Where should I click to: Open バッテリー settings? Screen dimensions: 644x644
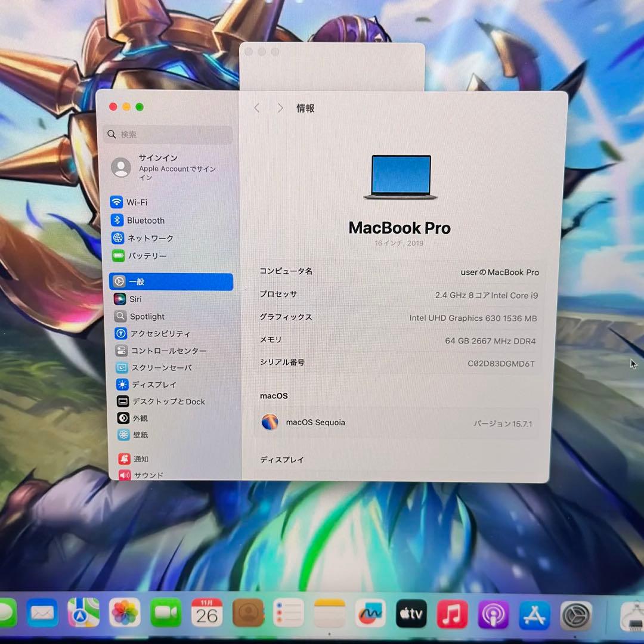tap(147, 255)
